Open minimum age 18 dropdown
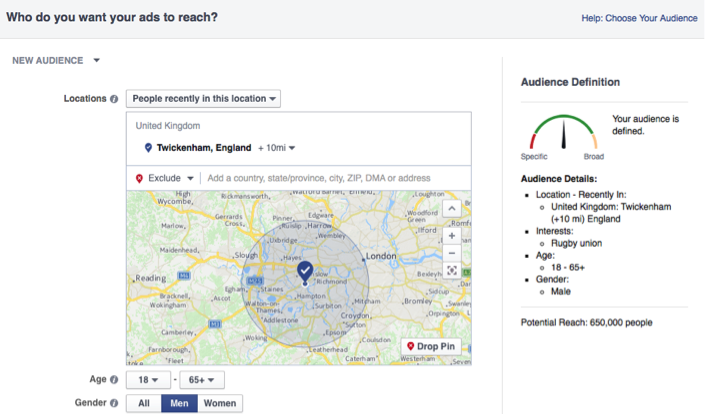 click(x=148, y=380)
